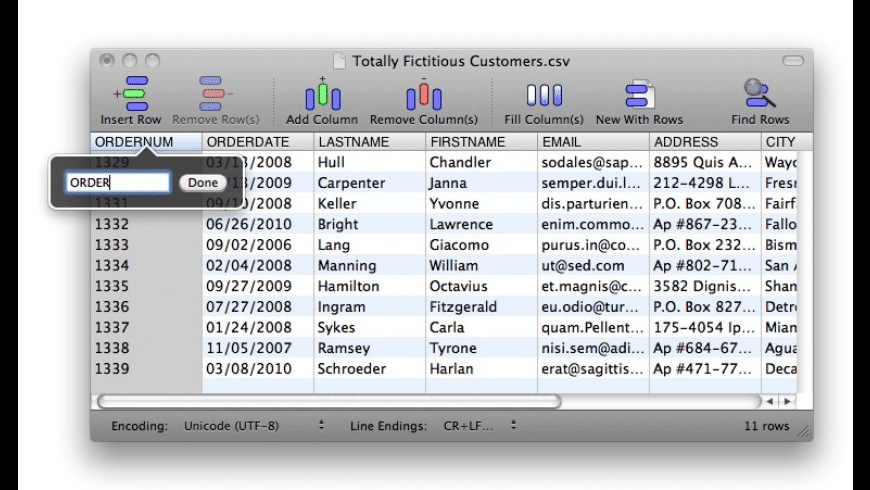This screenshot has width=870, height=490.
Task: Click the Add Column icon
Action: [x=322, y=95]
